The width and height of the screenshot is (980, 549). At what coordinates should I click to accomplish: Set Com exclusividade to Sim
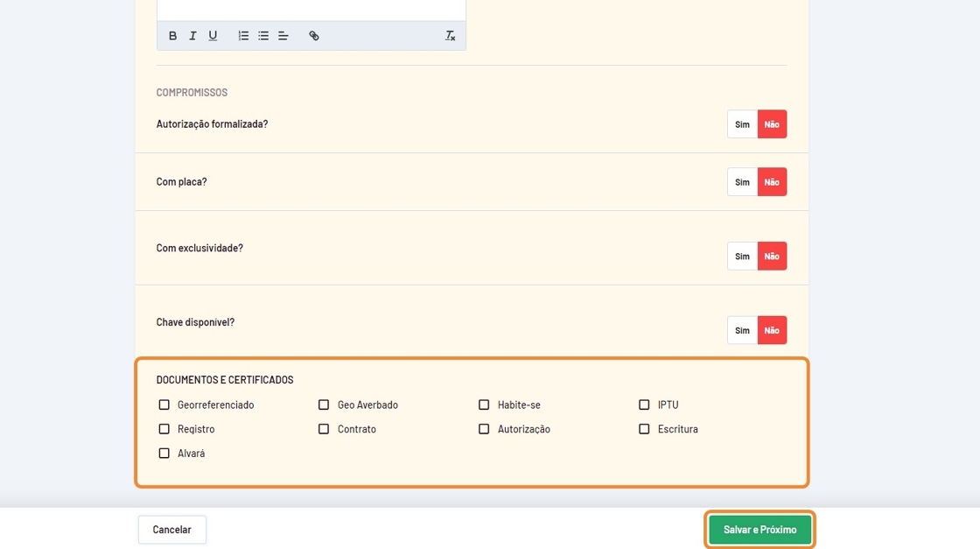[742, 257]
